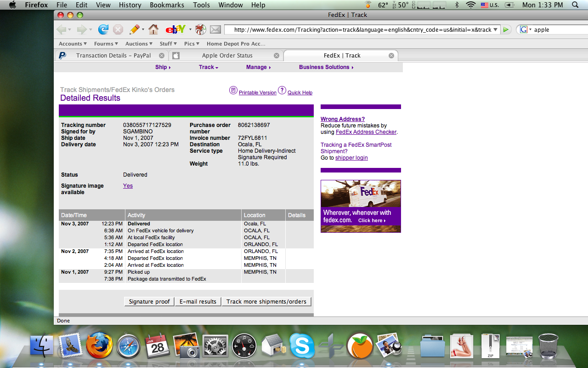Image resolution: width=588 pixels, height=368 pixels.
Task: Click the Bluetooth menu bar icon
Action: (457, 5)
